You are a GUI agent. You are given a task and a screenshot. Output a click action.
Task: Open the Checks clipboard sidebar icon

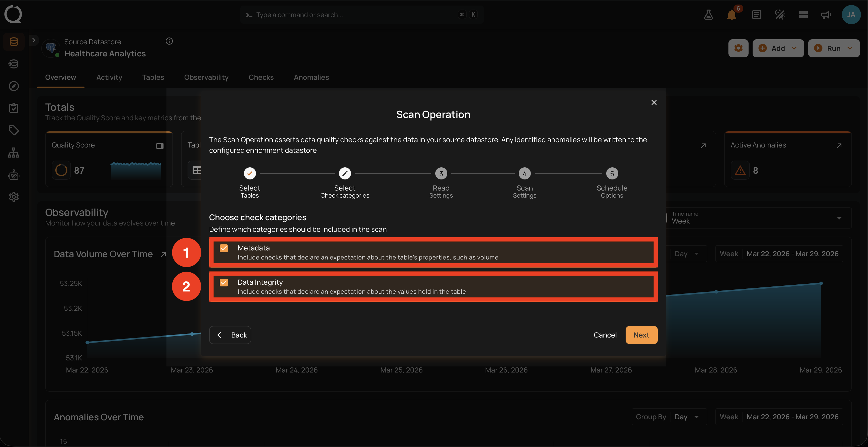14,108
